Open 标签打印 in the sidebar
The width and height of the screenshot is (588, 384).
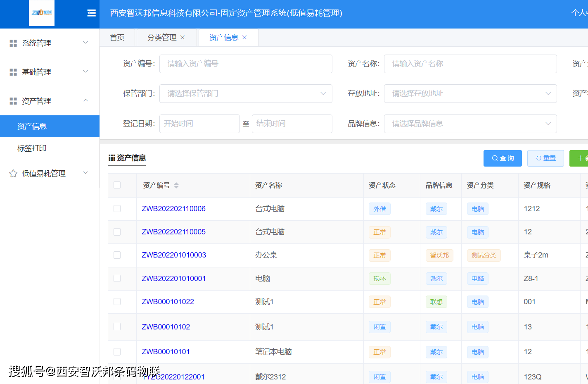point(50,148)
